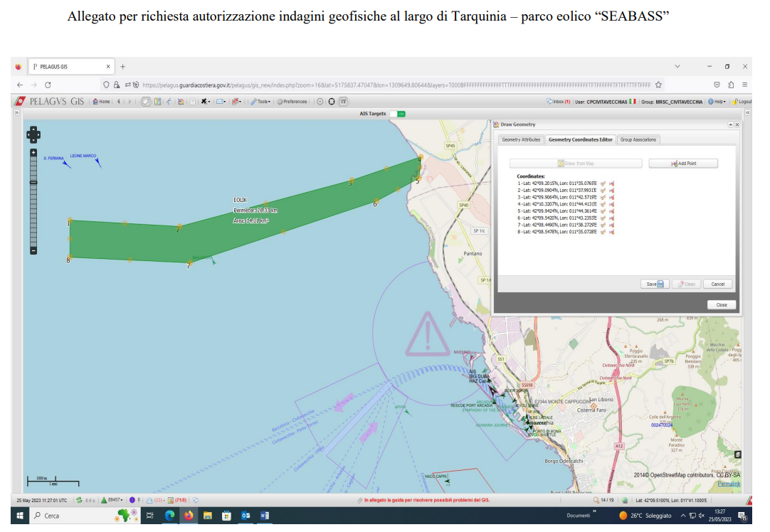
Task: Zoom in with the plus button
Action: (33, 153)
